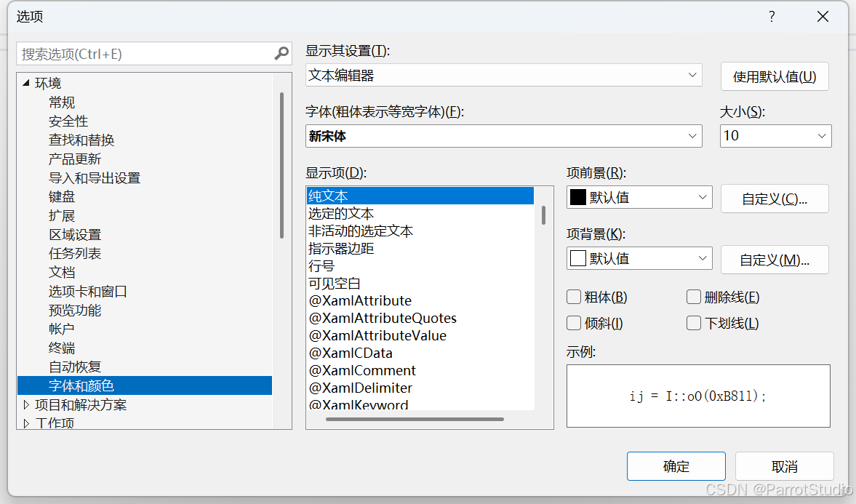The width and height of the screenshot is (856, 504).
Task: Click the 自定义(C)... foreground button
Action: [x=775, y=199]
